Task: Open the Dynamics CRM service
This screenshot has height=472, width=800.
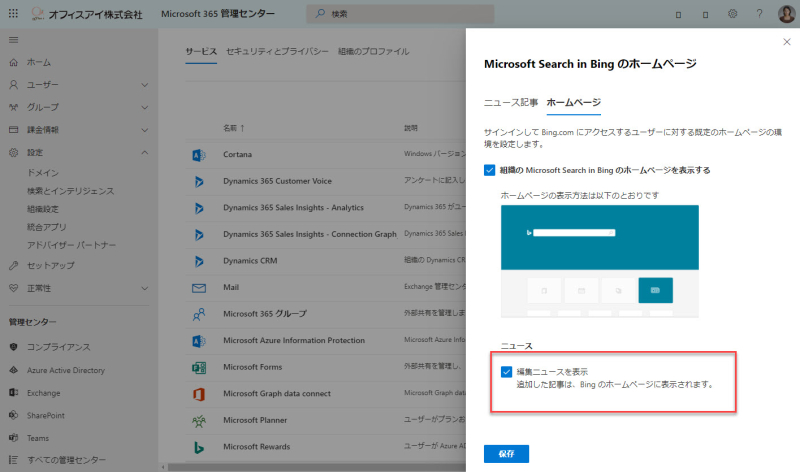Action: pyautogui.click(x=250, y=261)
